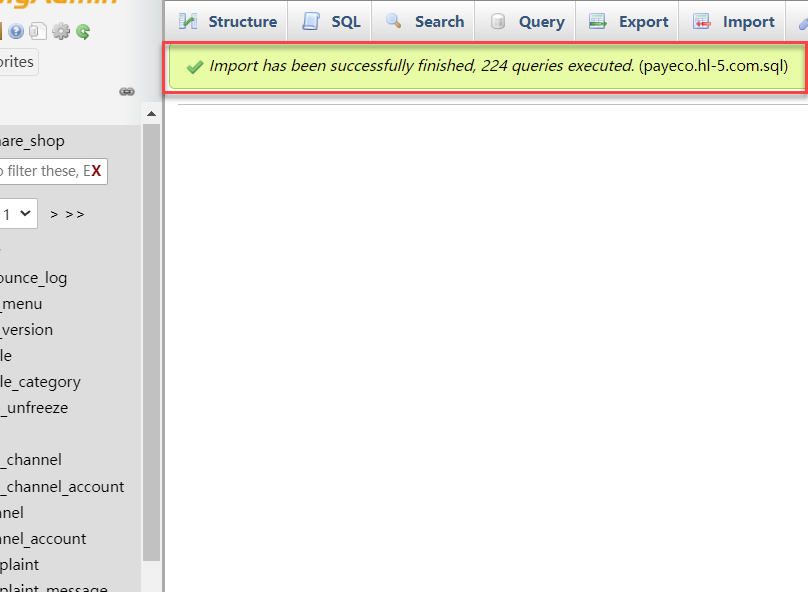Screen dimensions: 808x592
Task: Open the Search tab
Action: (x=425, y=21)
